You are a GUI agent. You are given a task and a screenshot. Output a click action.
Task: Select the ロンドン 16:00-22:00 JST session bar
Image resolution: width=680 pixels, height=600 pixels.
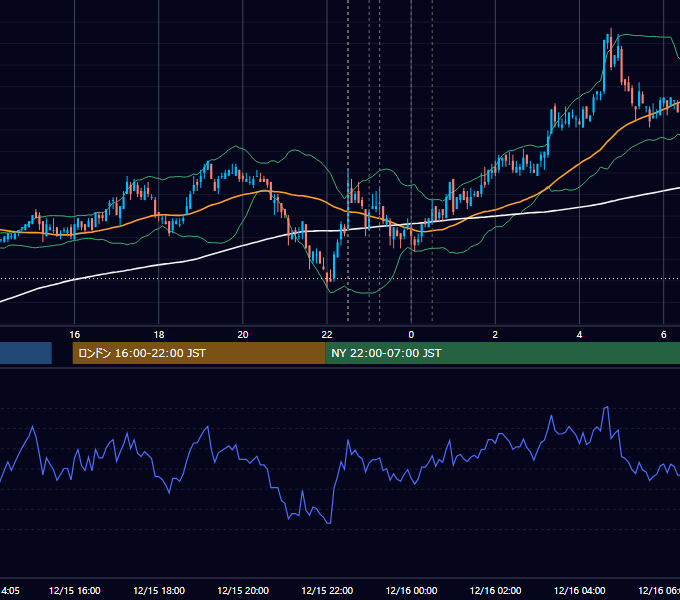tap(199, 353)
